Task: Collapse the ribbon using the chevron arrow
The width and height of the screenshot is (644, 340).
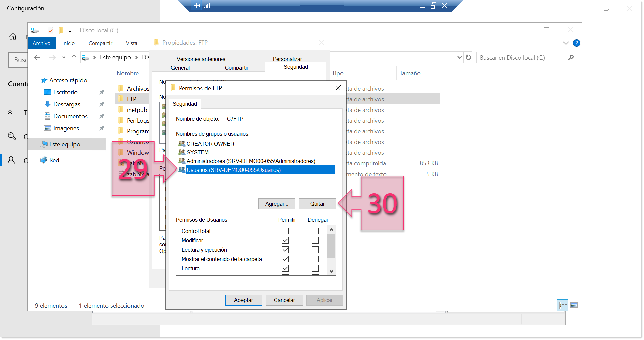Action: pos(566,43)
